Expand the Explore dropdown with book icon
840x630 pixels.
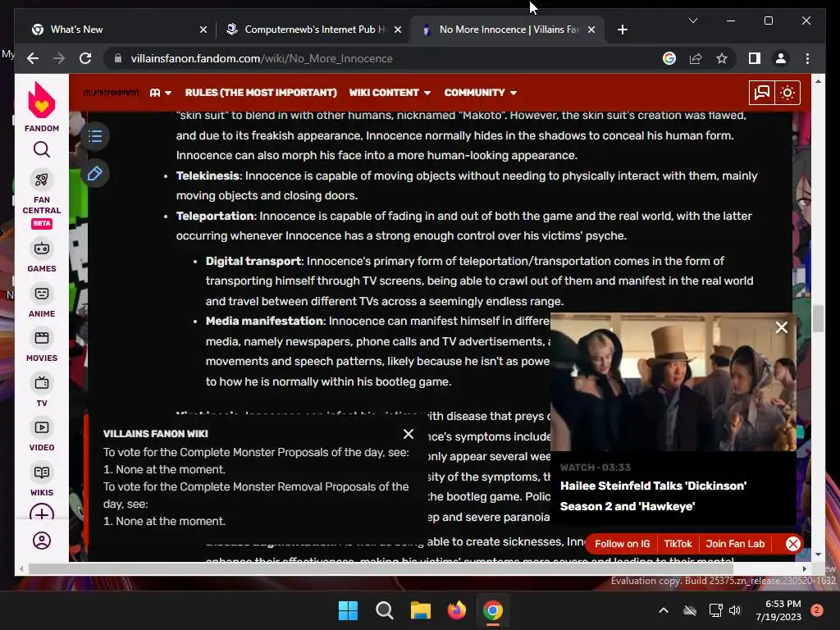coord(160,93)
